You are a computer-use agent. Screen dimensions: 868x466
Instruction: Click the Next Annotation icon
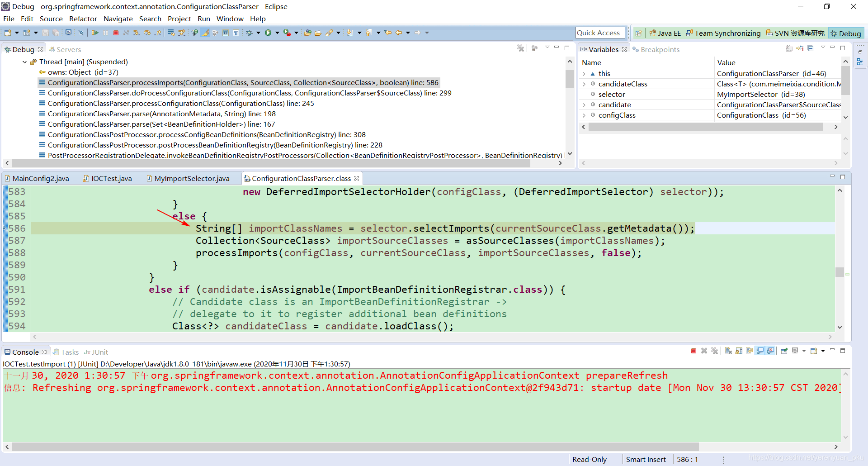point(349,33)
